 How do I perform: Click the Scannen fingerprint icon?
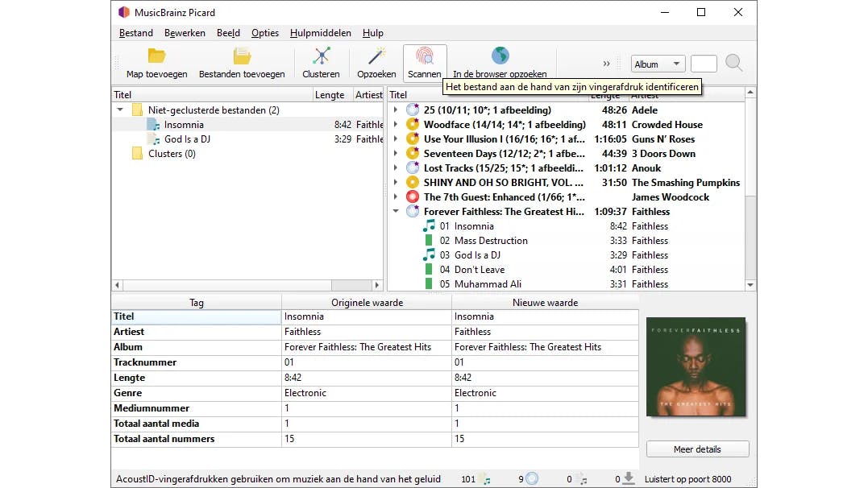[424, 56]
